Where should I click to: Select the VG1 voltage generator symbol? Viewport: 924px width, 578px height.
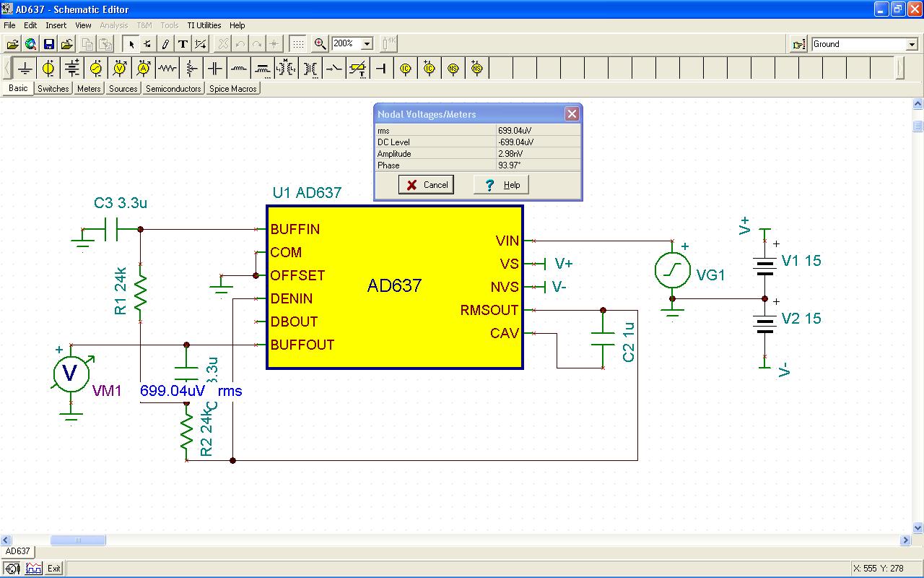click(673, 270)
